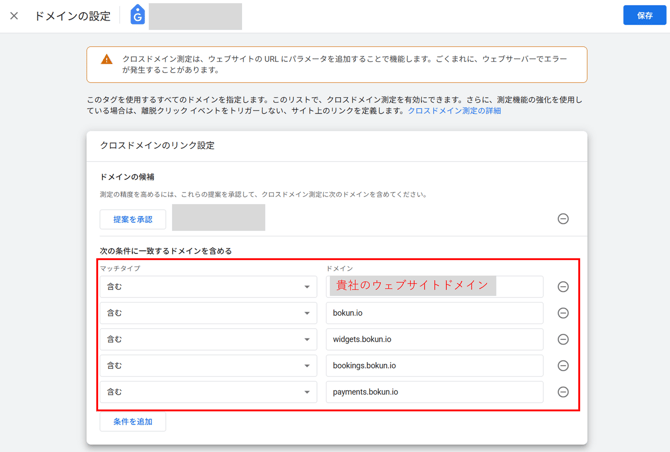
Task: Remove the bookings.bokun.io condition row
Action: pos(563,366)
